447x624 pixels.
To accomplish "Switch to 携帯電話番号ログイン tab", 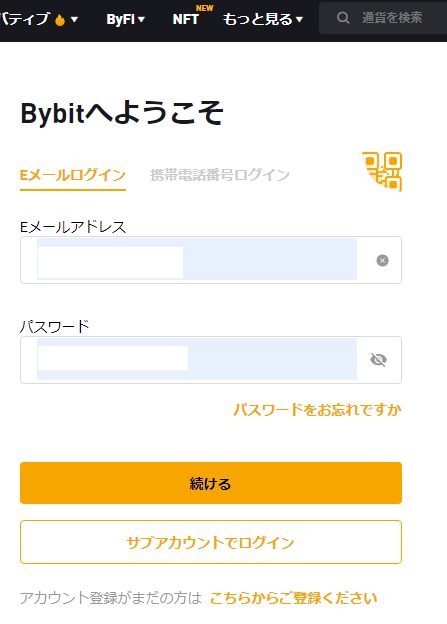I will [220, 175].
